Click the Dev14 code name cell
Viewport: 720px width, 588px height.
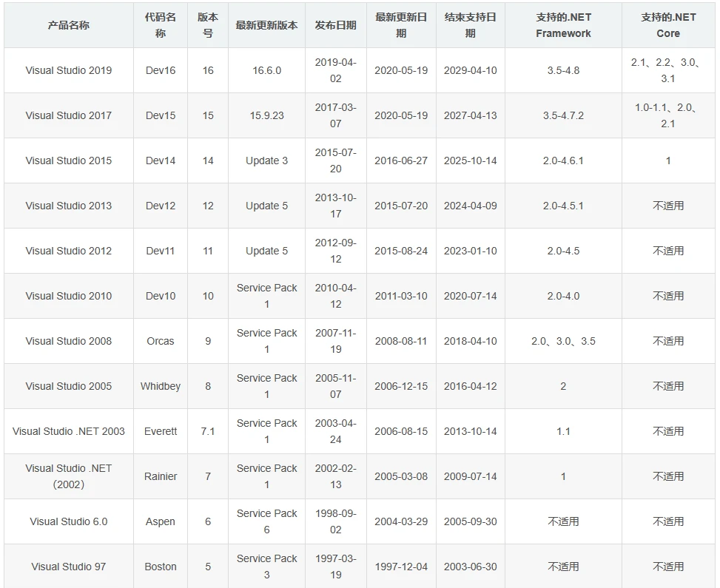(161, 160)
